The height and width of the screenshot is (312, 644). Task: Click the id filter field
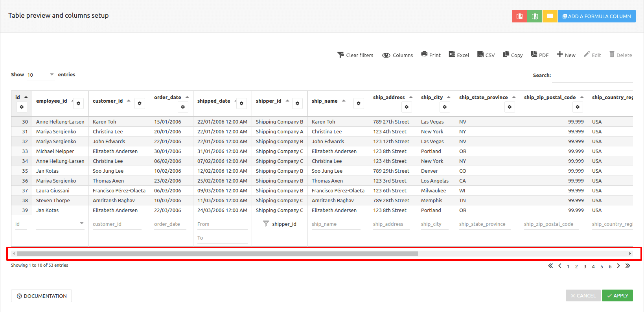[21, 224]
